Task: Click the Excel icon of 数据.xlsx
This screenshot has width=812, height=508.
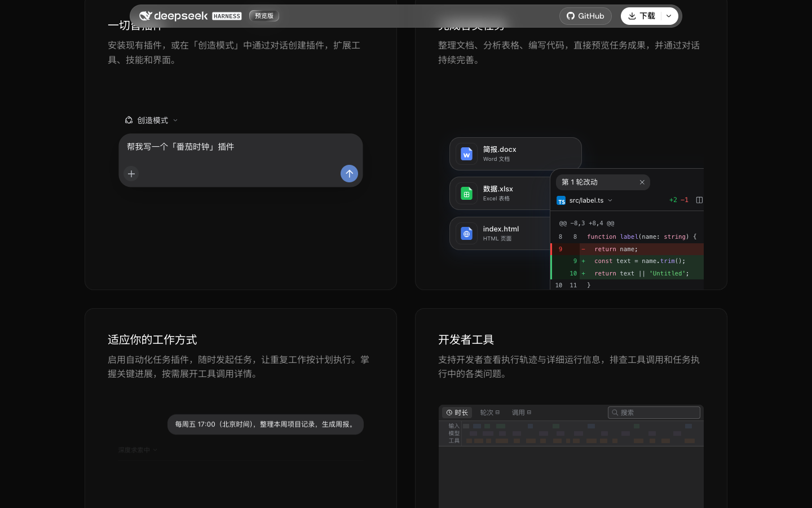Action: (x=466, y=194)
